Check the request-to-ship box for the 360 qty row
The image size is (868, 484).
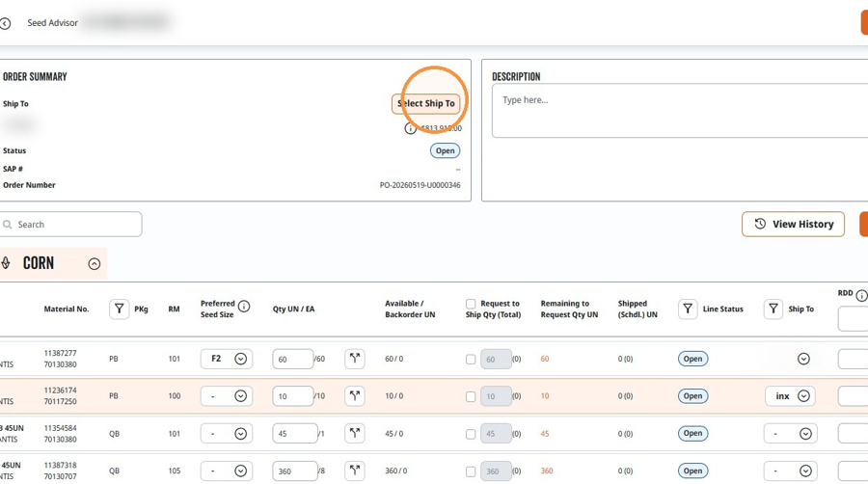(x=471, y=471)
